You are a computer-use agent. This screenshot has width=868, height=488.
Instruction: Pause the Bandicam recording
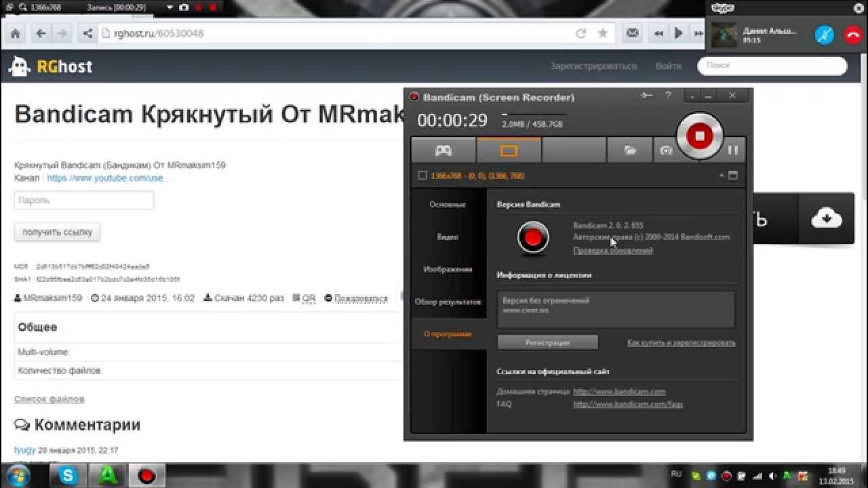point(732,150)
